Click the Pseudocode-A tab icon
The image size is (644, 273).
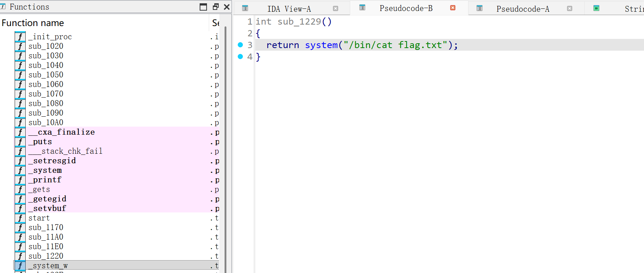(x=480, y=8)
